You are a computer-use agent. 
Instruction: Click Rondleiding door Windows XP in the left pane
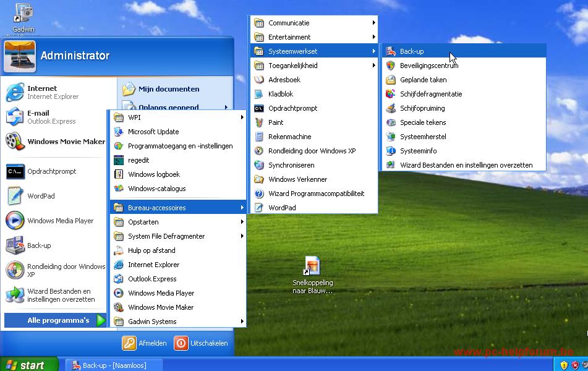pos(54,270)
